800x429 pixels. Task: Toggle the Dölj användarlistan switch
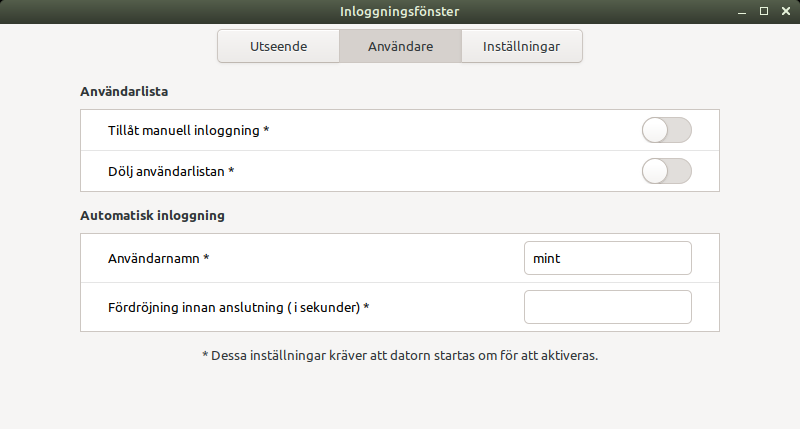[666, 171]
